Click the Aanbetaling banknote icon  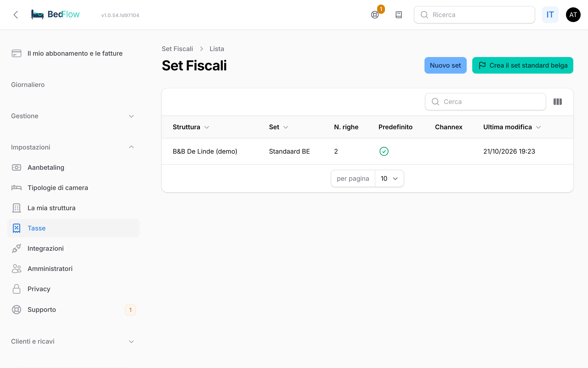17,167
